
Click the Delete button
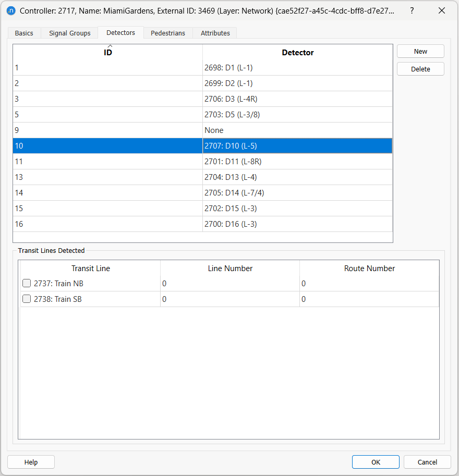420,69
